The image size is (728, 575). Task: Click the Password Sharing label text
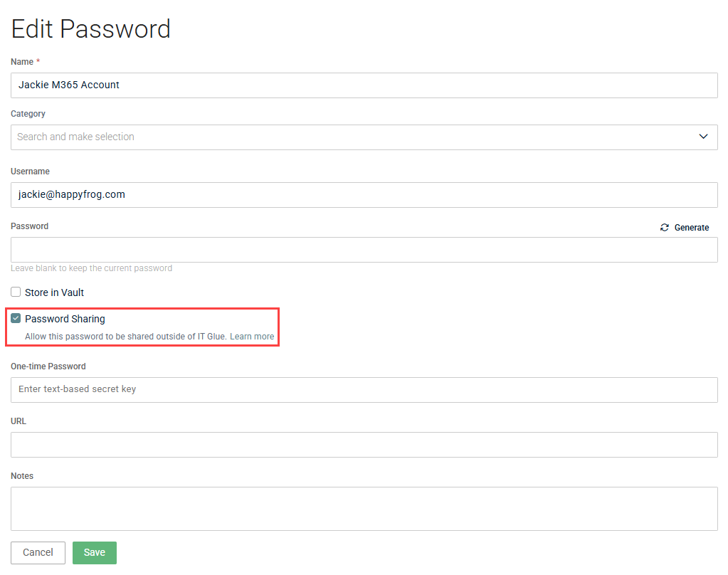pos(65,319)
